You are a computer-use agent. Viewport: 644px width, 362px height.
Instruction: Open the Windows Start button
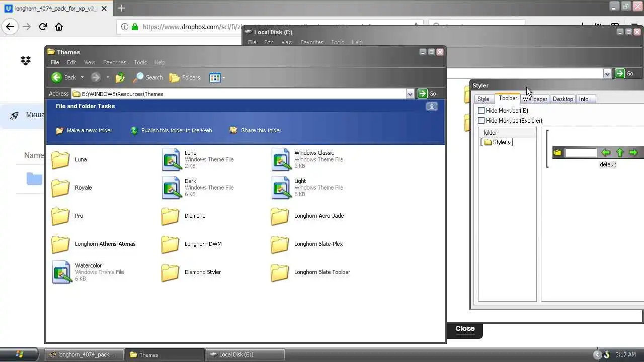pyautogui.click(x=20, y=354)
